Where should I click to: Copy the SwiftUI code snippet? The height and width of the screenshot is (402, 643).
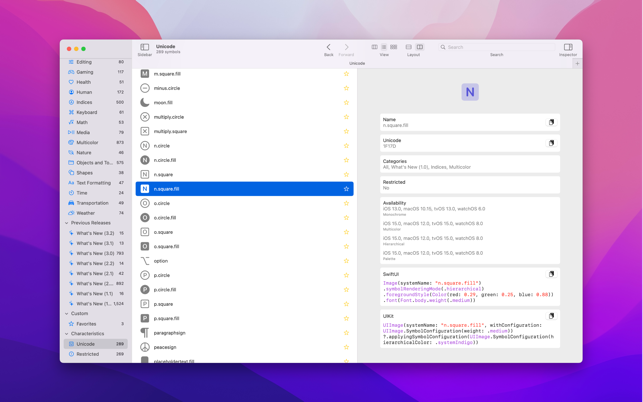552,274
